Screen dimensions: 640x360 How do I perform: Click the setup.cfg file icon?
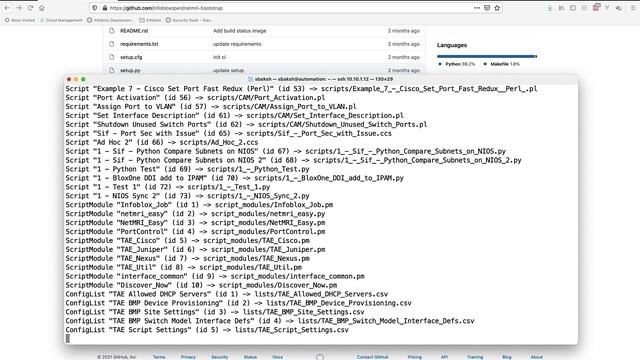click(x=111, y=57)
